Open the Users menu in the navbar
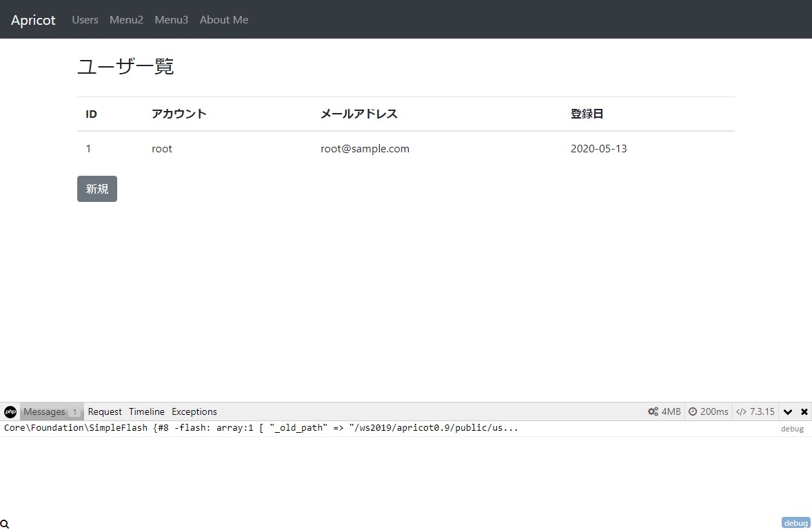Viewport: 812px width, 530px height. click(x=85, y=20)
